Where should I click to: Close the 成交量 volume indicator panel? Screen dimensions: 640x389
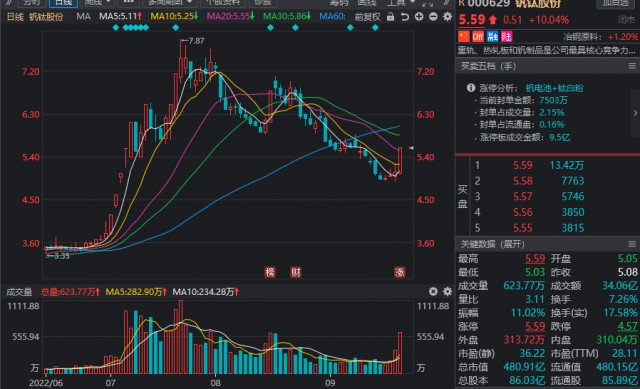[433, 291]
